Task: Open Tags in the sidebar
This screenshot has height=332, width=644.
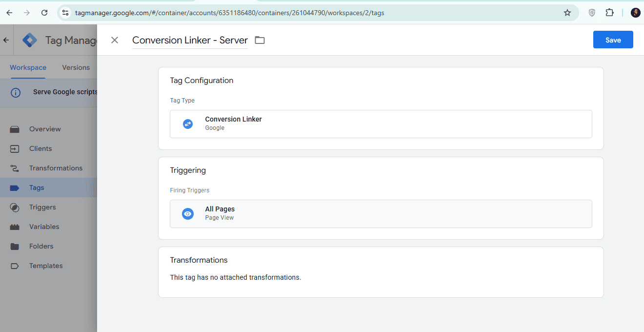Action: point(48,187)
